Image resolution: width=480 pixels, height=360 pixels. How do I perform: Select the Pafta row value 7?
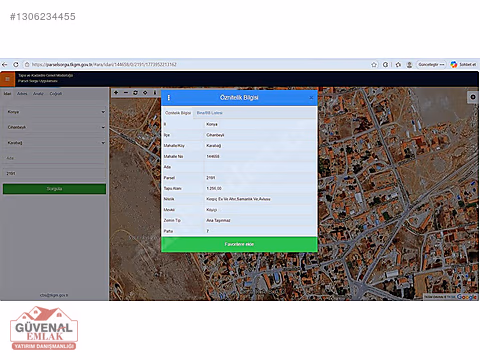[208, 231]
